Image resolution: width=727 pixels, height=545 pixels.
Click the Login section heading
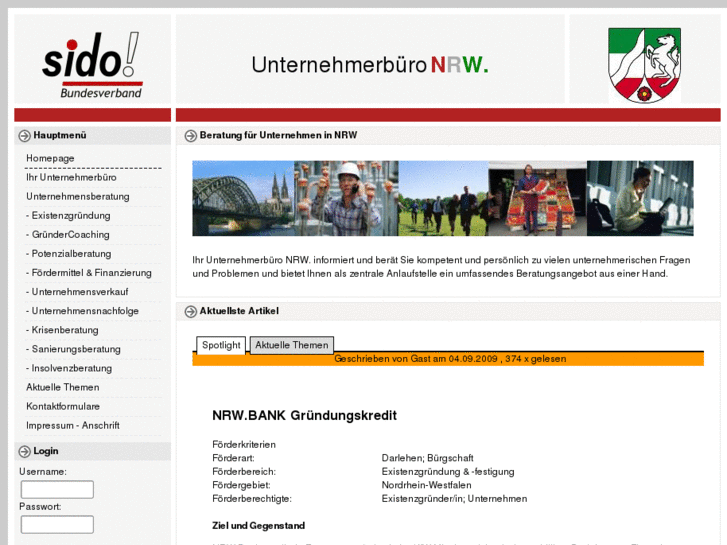click(46, 451)
